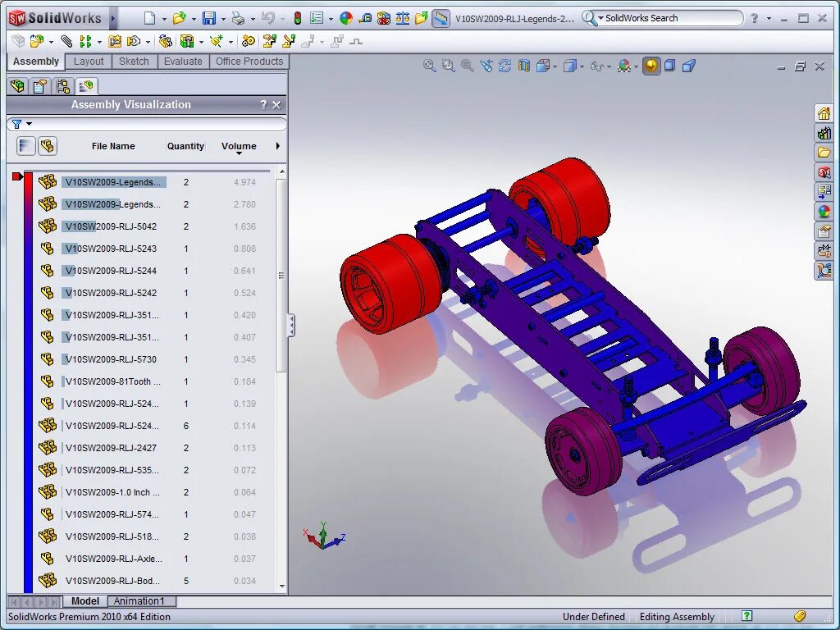Click the Section View icon
This screenshot has width=840, height=630.
(x=523, y=66)
